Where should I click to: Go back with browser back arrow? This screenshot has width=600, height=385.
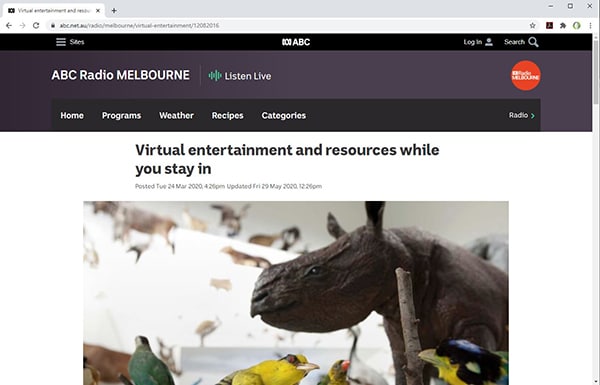[9, 25]
